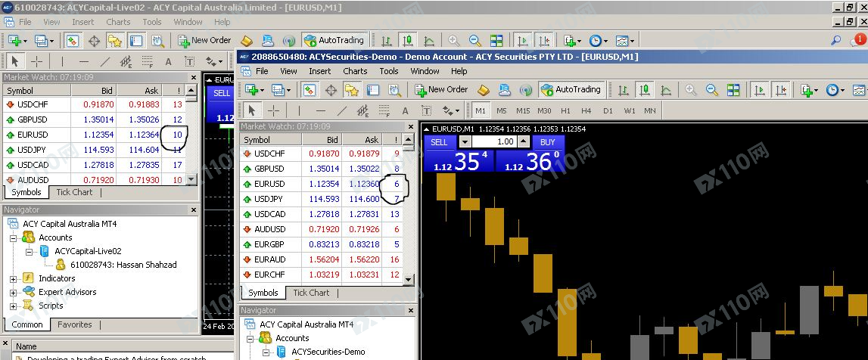Toggle AutoTrading in the Demo account window
Image resolution: width=868 pixels, height=360 pixels.
pyautogui.click(x=571, y=89)
